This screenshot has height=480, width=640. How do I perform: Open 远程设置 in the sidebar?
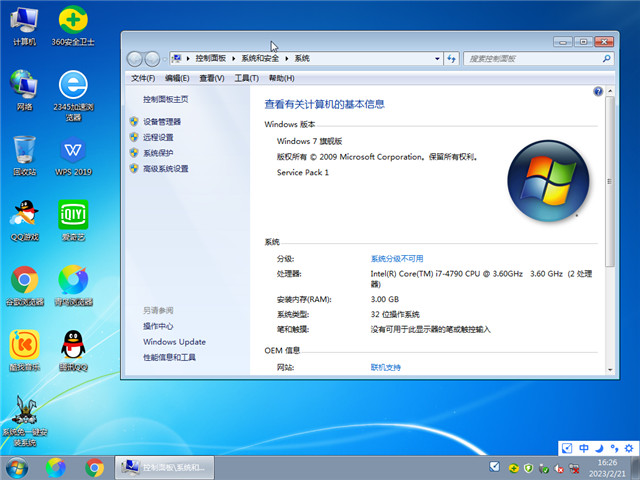[158, 137]
